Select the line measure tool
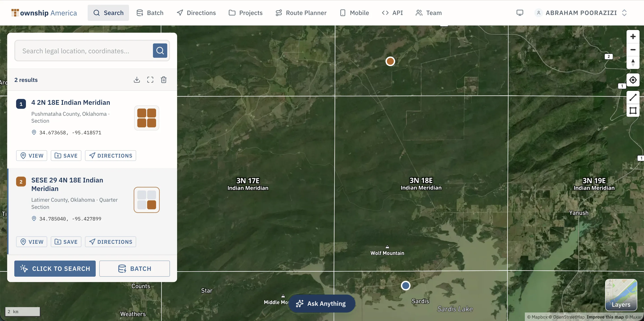 coord(633,97)
